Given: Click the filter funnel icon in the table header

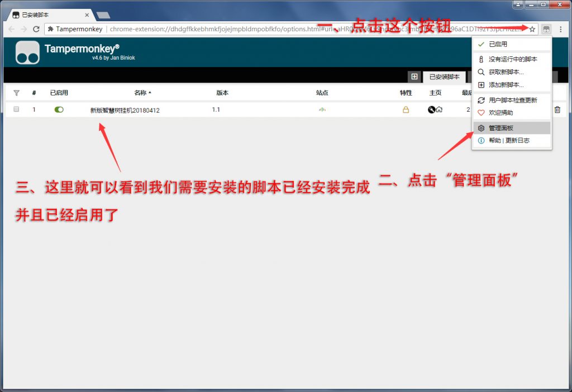Looking at the screenshot, I should (16, 93).
